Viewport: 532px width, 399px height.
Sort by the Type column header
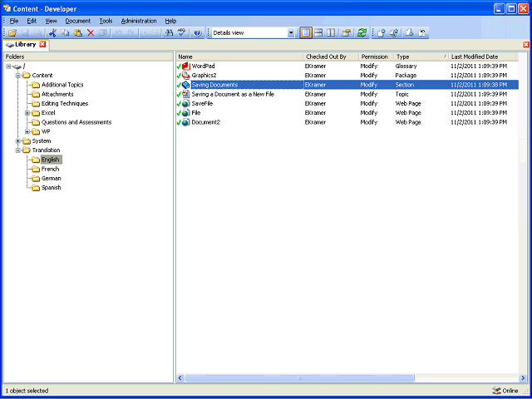point(421,57)
